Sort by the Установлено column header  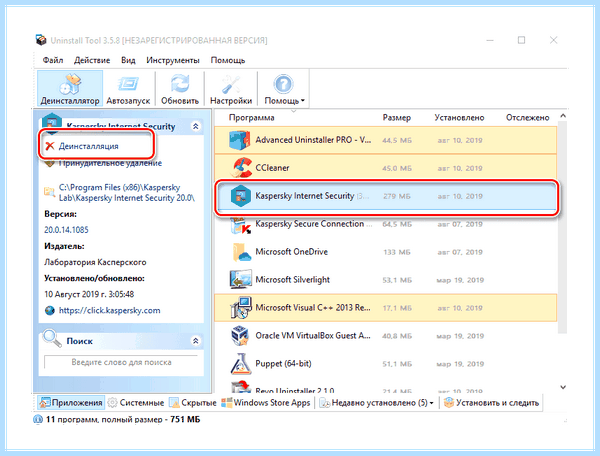459,117
